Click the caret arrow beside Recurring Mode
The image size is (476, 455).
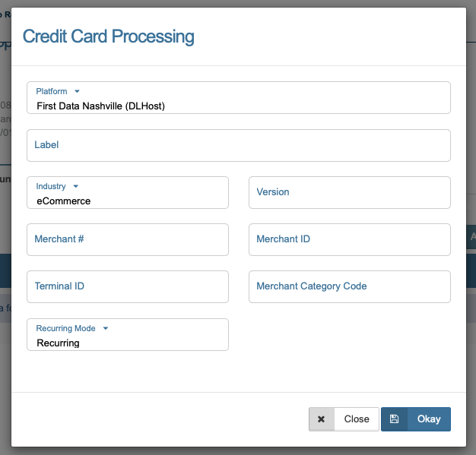pos(106,329)
